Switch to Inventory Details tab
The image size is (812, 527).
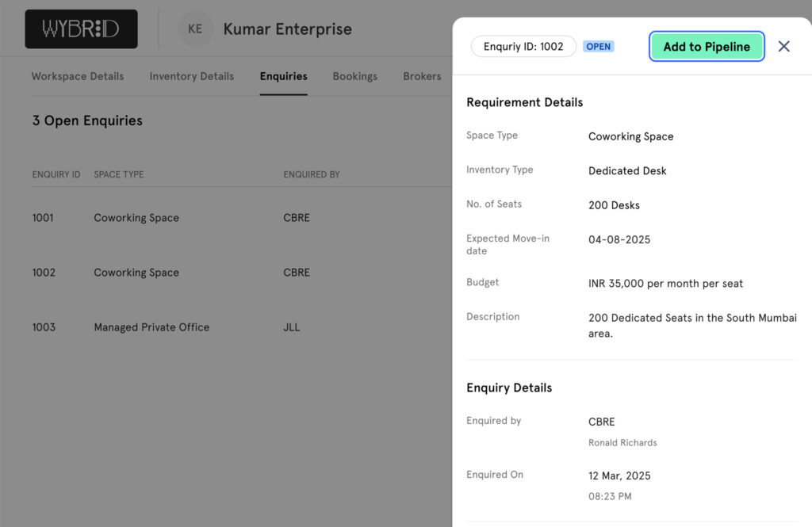point(191,77)
